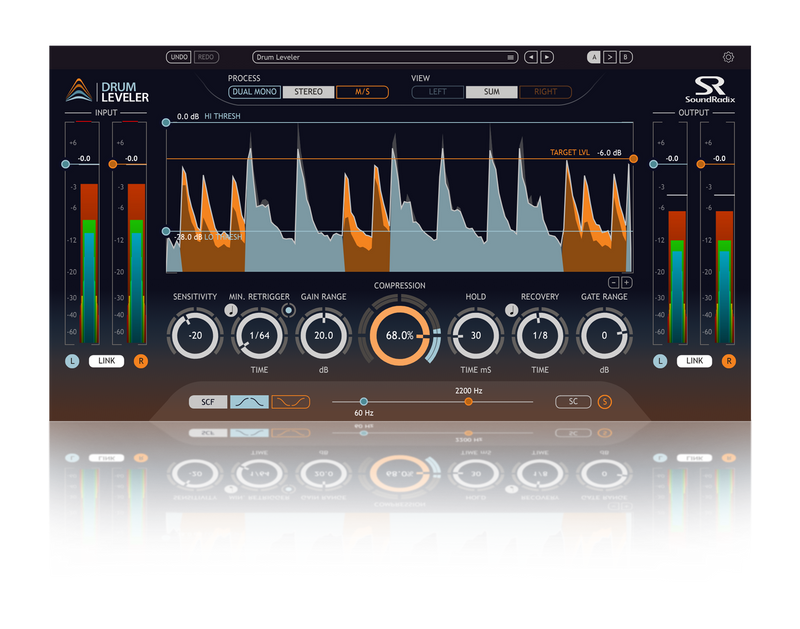800x629 pixels.
Task: Toggle the output LINK button
Action: point(694,361)
